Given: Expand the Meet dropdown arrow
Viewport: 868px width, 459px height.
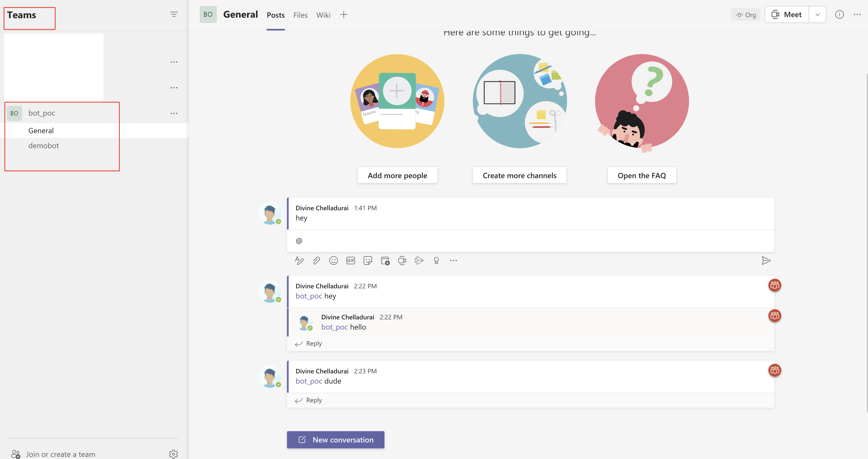Looking at the screenshot, I should pos(817,14).
